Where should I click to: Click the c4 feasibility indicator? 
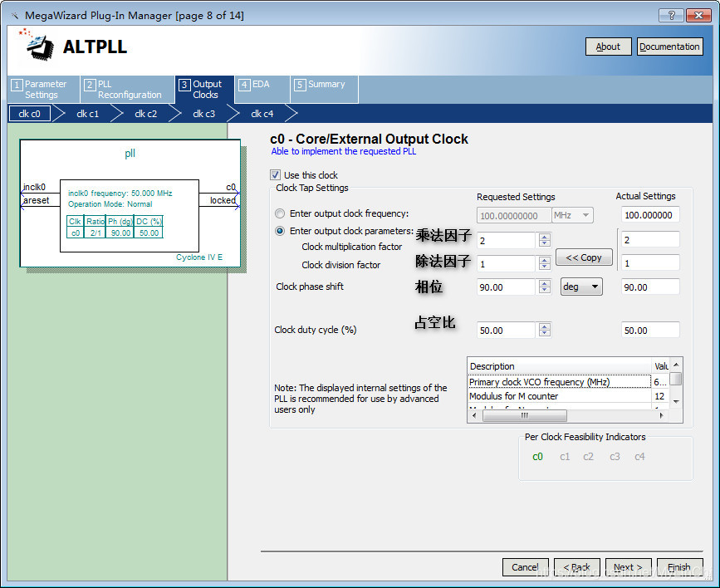639,457
